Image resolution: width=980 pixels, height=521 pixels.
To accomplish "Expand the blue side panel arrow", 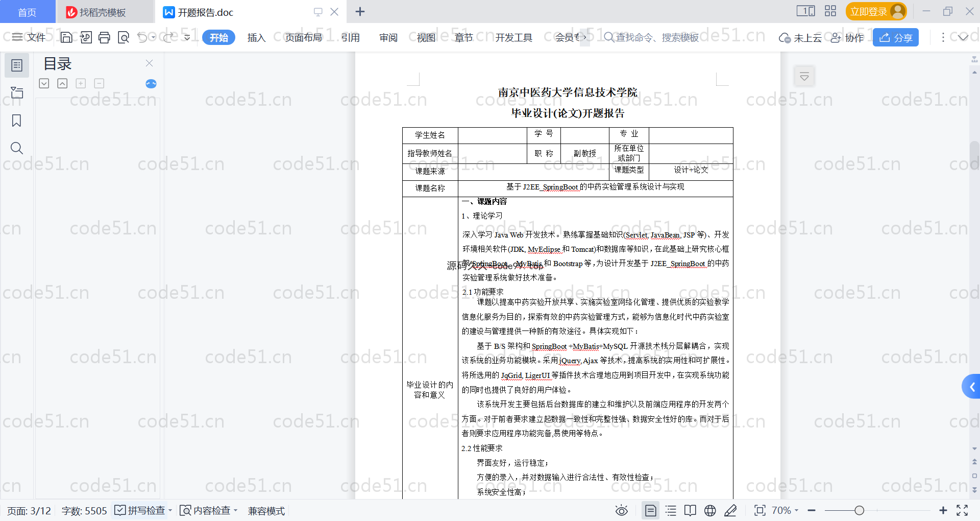I will (x=971, y=387).
